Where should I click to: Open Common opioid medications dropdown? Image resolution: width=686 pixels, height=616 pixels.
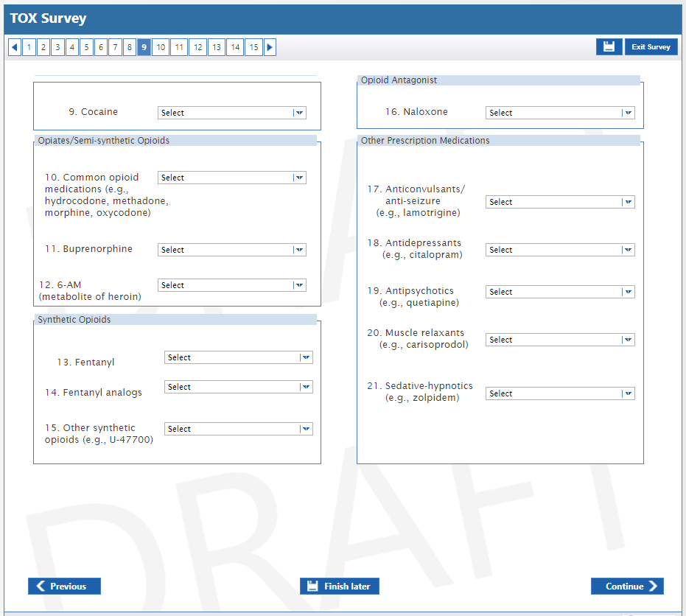[x=232, y=178]
